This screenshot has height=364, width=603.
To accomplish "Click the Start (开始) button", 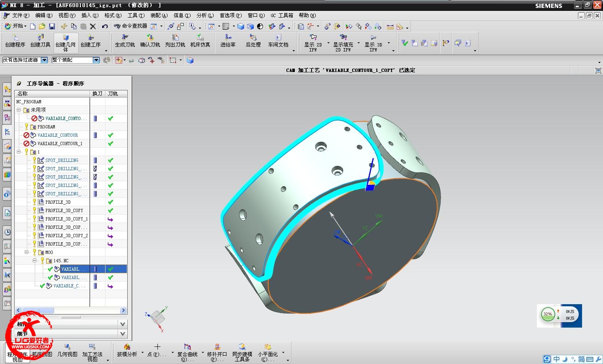I will click(15, 26).
